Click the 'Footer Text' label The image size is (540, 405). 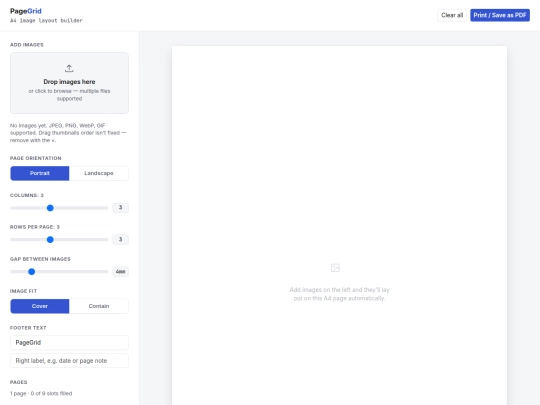pos(28,328)
